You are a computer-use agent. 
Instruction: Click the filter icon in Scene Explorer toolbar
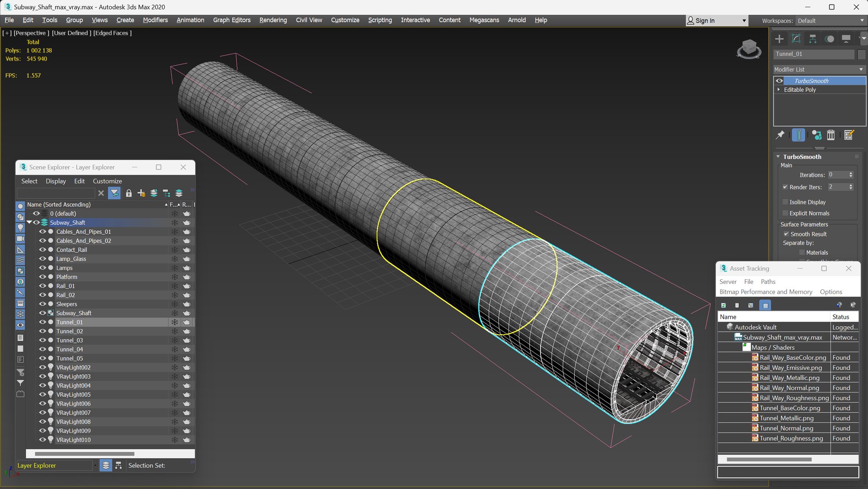tap(114, 193)
